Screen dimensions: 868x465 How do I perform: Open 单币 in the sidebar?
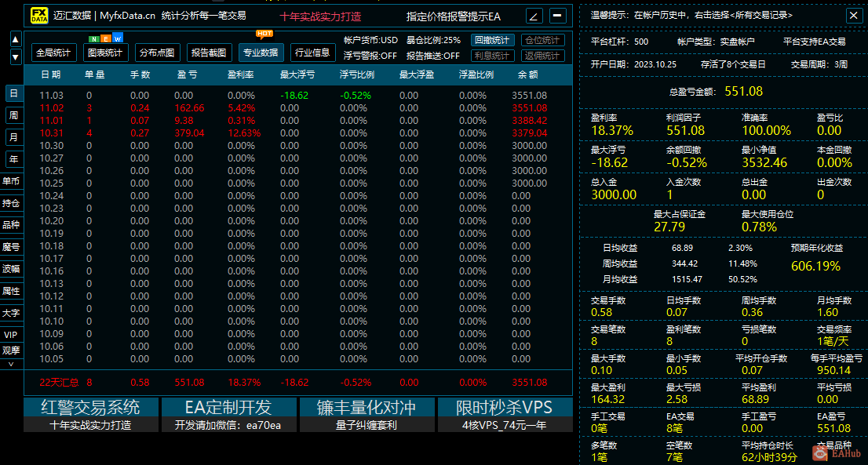(11, 181)
